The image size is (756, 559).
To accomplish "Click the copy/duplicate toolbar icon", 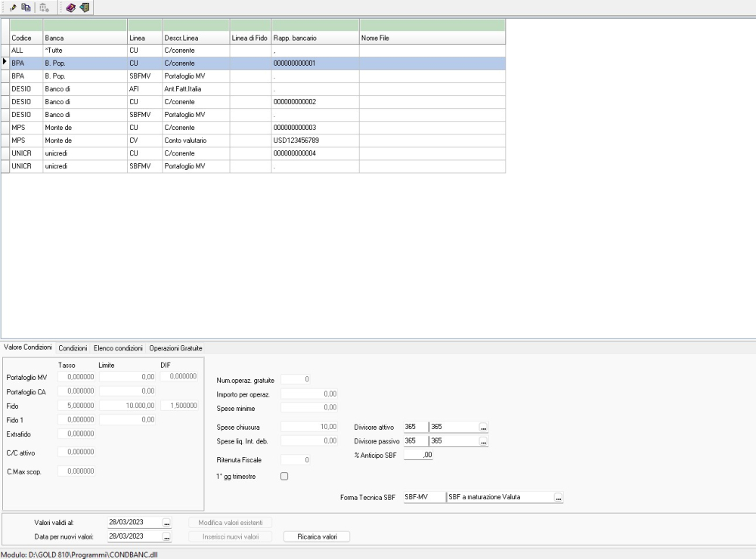I will 26,8.
